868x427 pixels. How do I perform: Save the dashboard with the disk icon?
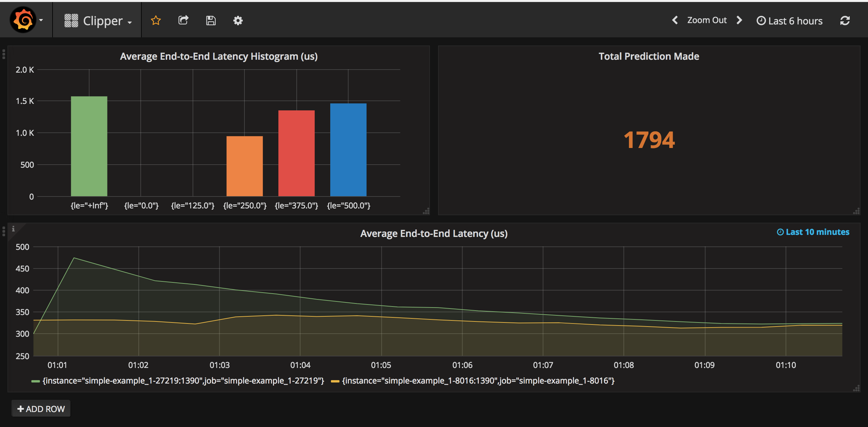[x=211, y=21]
